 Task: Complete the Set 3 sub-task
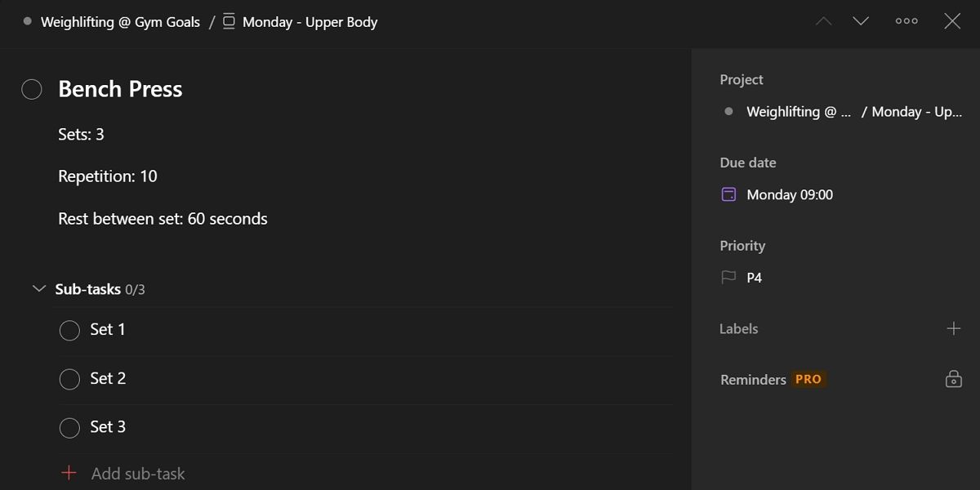[x=69, y=427]
